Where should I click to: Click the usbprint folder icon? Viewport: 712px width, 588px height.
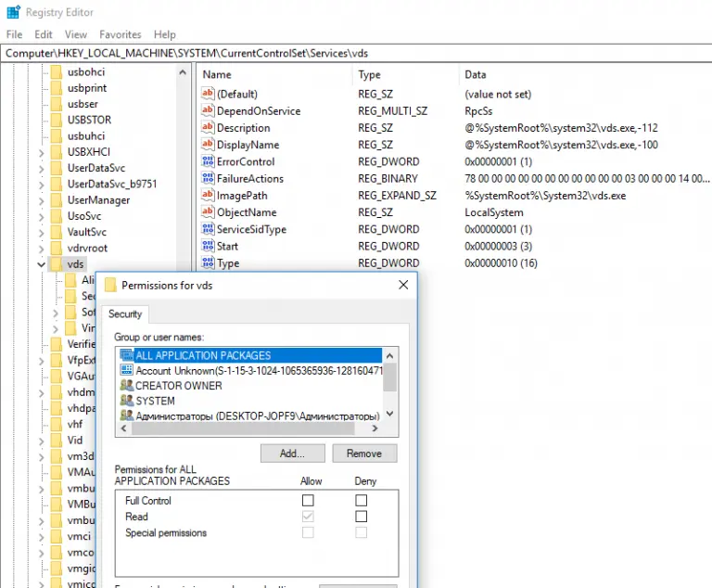[x=56, y=88]
